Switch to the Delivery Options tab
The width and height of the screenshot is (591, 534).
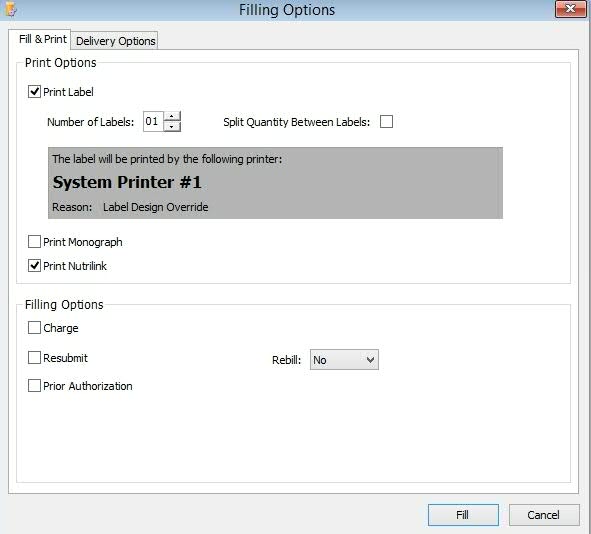pyautogui.click(x=115, y=41)
